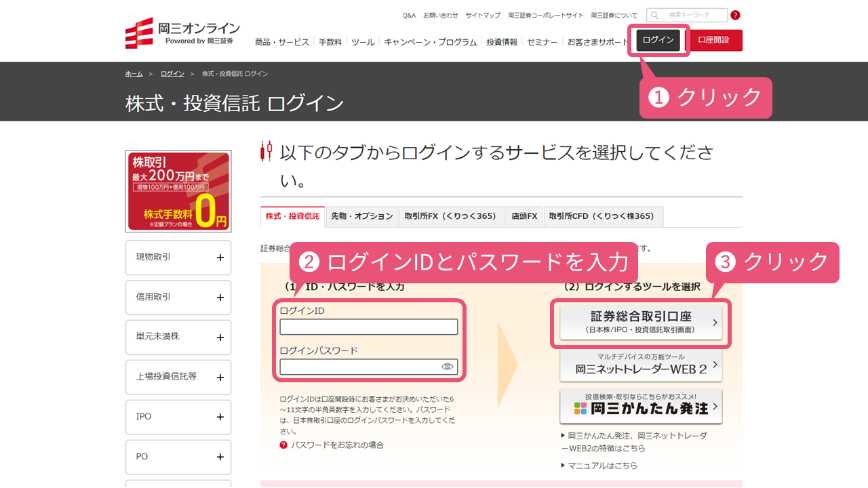Viewport: 868px width, 488px height.
Task: Click the Okasan Online logo
Action: click(182, 34)
